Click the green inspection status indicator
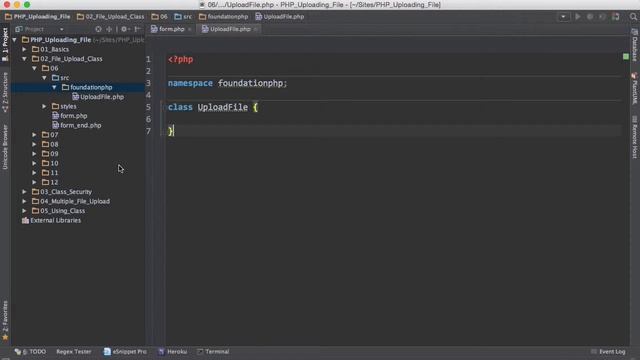This screenshot has width=640, height=360. 626,56
